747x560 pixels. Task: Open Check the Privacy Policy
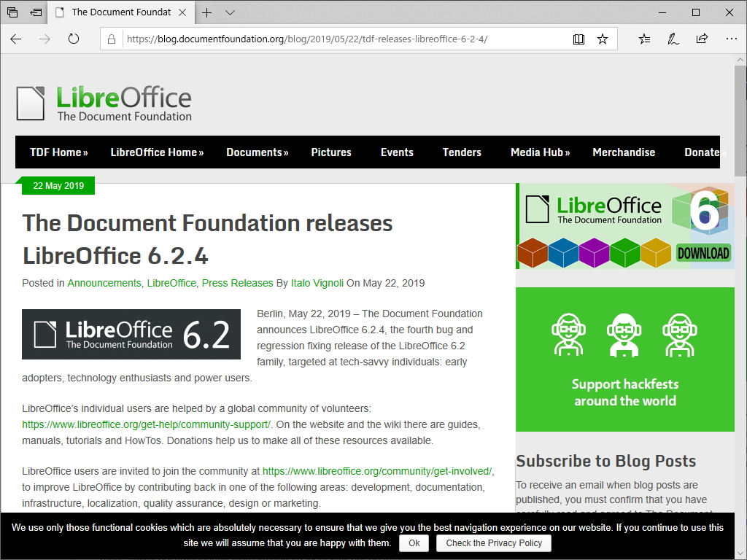pos(493,542)
